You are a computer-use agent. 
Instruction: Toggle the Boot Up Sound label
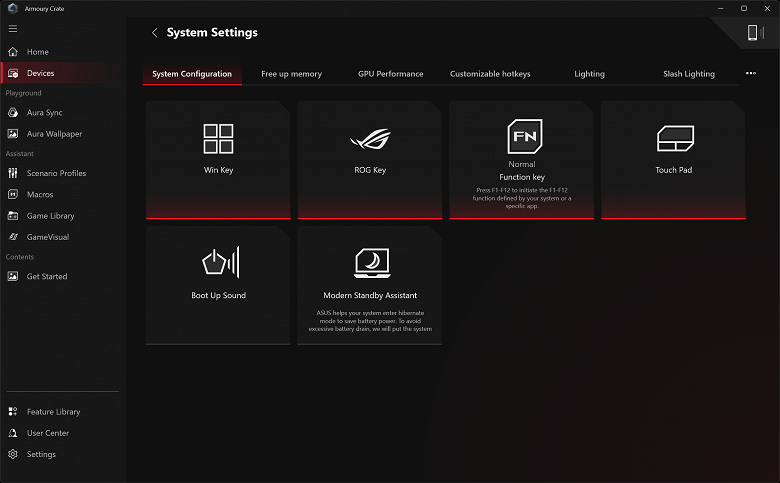point(218,295)
